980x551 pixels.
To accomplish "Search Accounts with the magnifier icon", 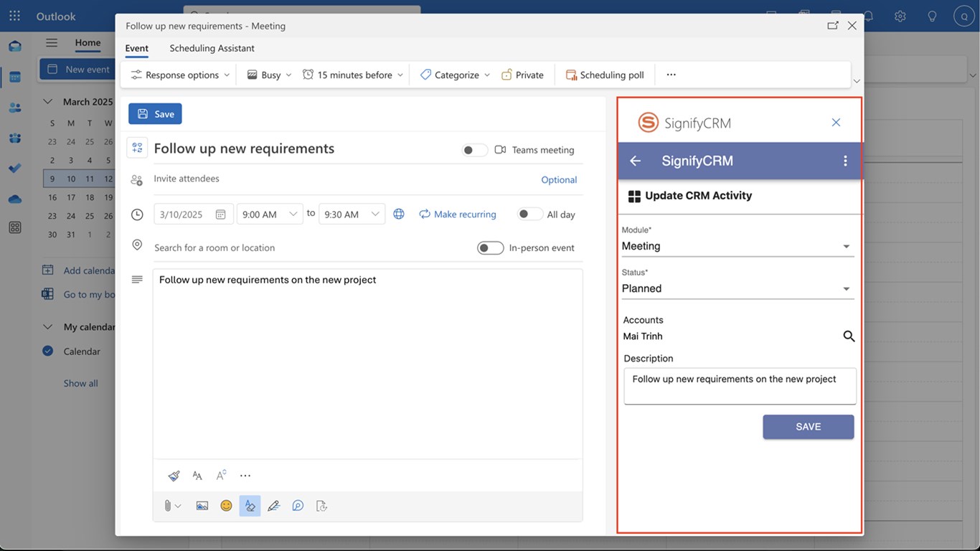I will click(849, 336).
